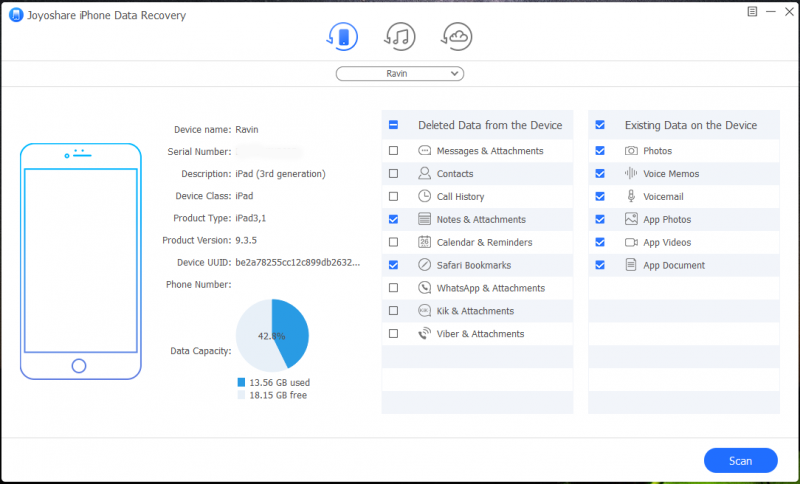This screenshot has width=800, height=484.
Task: Switch to recover from iTunes backup icon
Action: (399, 37)
